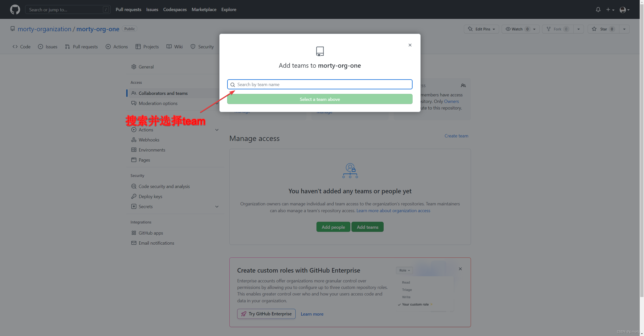Switch to the repository Security tab
This screenshot has height=336, width=644.
click(x=202, y=47)
